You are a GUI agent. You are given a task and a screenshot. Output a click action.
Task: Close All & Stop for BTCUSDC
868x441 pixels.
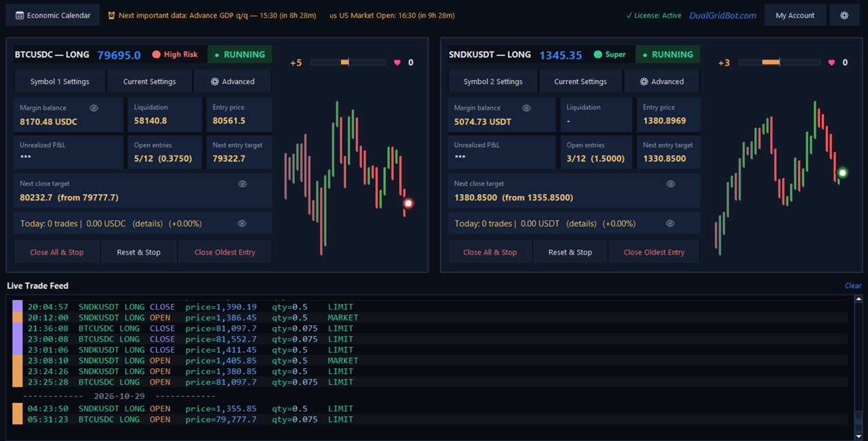[57, 252]
